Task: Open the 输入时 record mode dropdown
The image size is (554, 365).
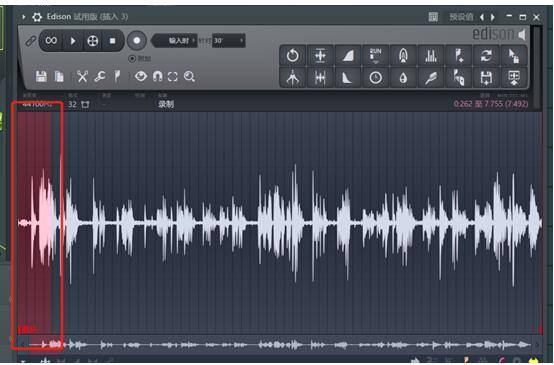Action: pyautogui.click(x=175, y=41)
